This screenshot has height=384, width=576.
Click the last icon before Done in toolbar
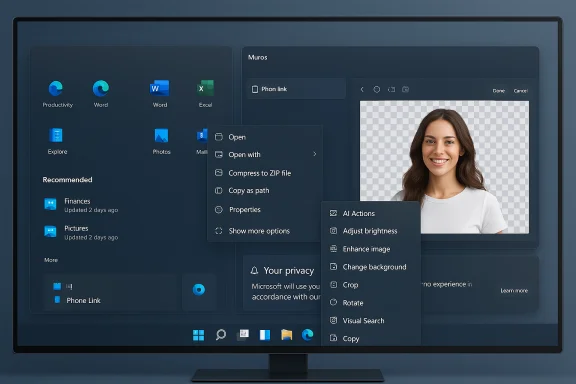(406, 89)
